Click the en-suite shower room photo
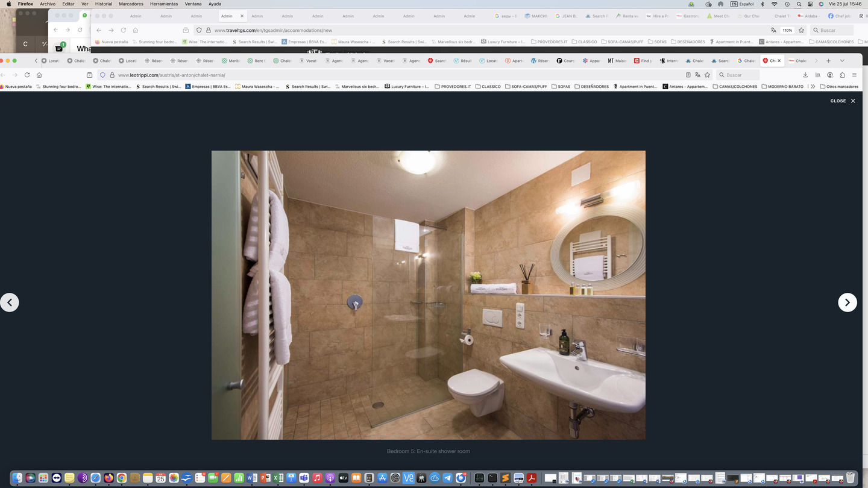Image resolution: width=868 pixels, height=488 pixels. coord(428,295)
